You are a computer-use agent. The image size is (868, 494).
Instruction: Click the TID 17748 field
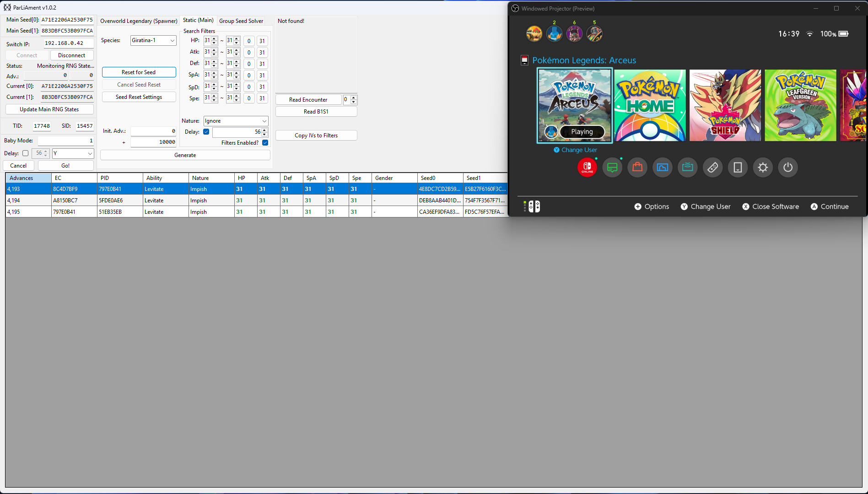click(42, 126)
